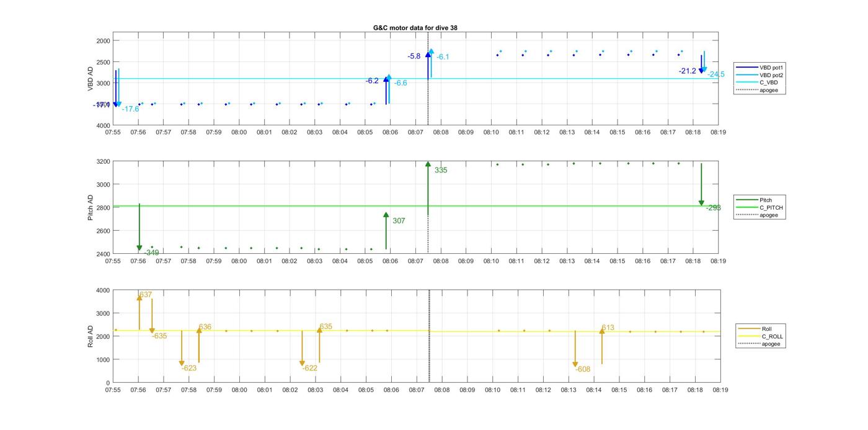Click the 307 pitch move label
Image resolution: width=868 pixels, height=430 pixels.
click(x=399, y=221)
